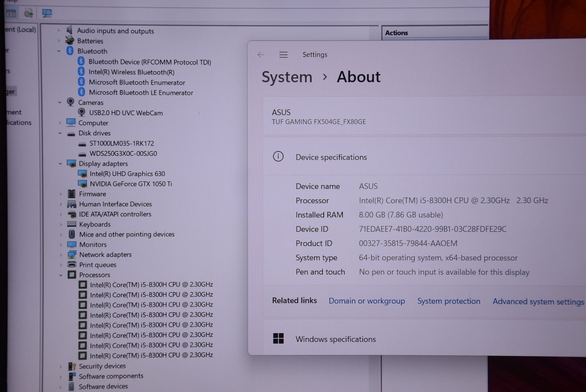This screenshot has width=586, height=392.
Task: Click the Batteries category icon
Action: [x=69, y=40]
